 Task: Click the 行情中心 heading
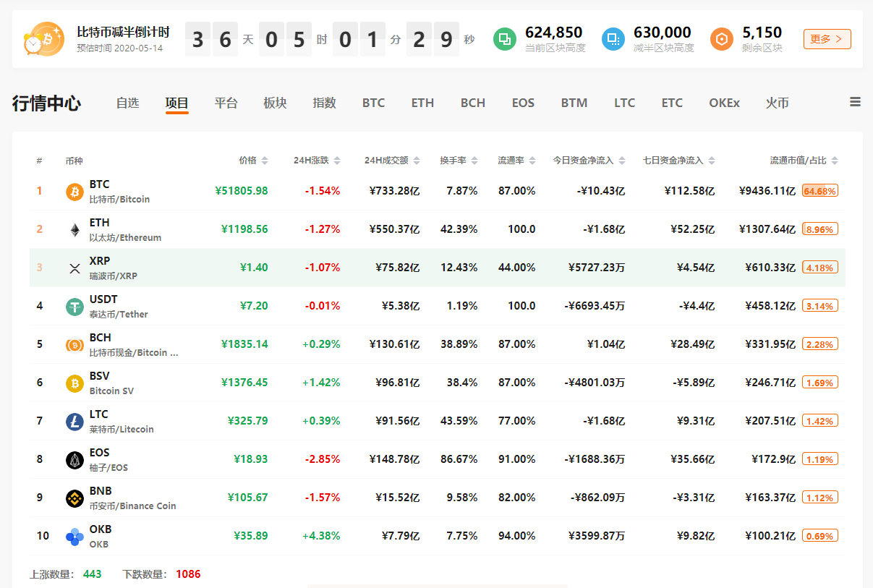(46, 103)
